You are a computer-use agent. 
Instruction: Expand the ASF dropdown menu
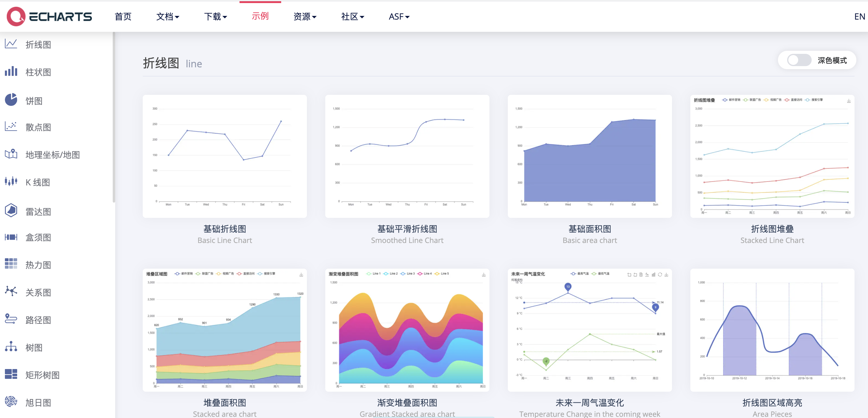coord(399,17)
